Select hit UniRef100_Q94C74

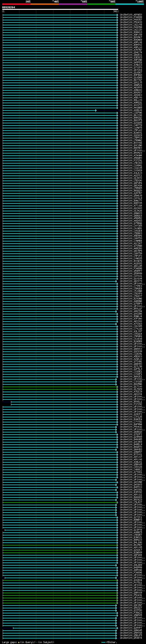[x=131, y=53]
